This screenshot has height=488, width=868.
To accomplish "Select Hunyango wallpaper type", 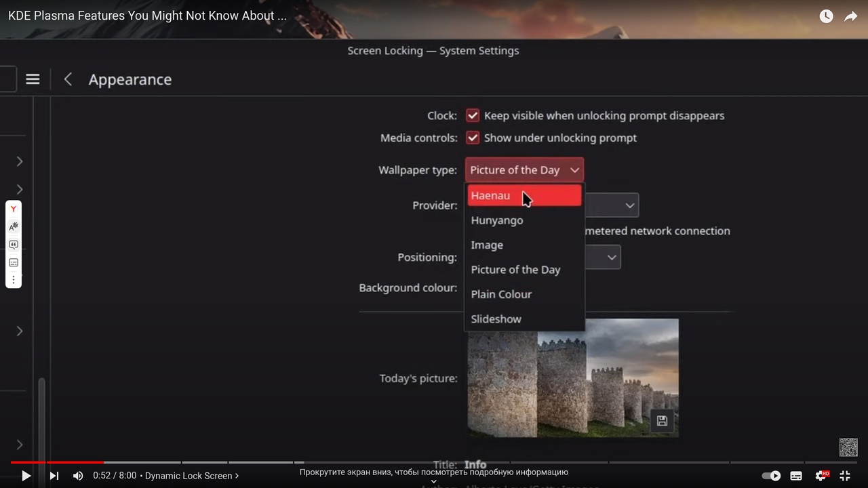I will click(x=524, y=220).
